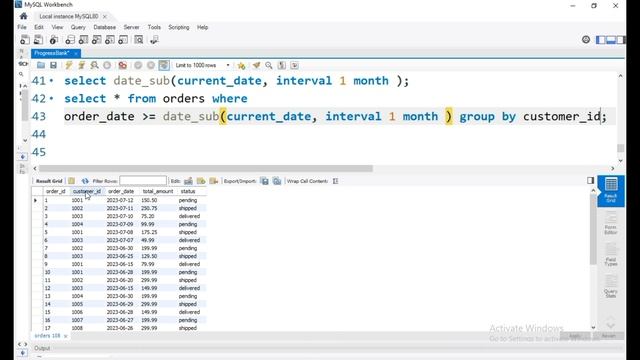Click the beautify query broom icon
The width and height of the screenshot is (640, 360).
pyautogui.click(x=256, y=65)
